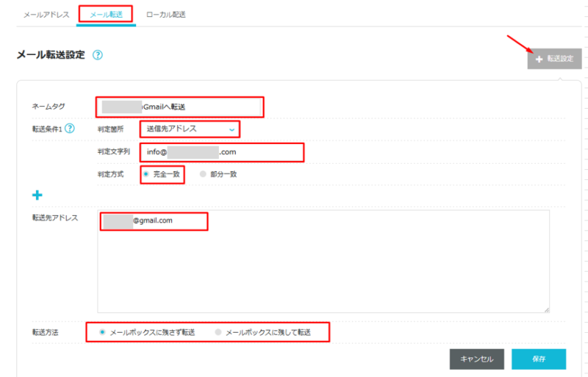Click the + 転送設定 button at top right
The width and height of the screenshot is (588, 377).
pyautogui.click(x=554, y=59)
